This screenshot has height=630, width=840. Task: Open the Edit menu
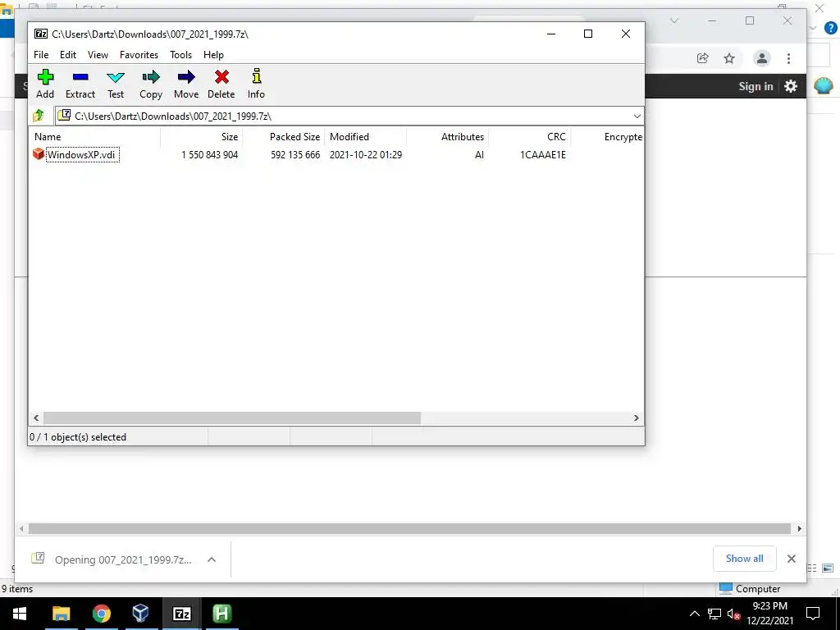(67, 55)
